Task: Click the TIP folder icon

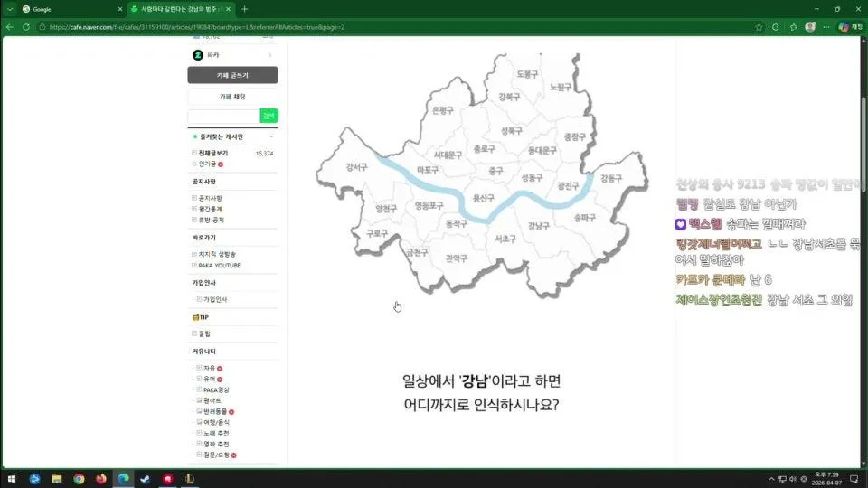Action: click(195, 317)
